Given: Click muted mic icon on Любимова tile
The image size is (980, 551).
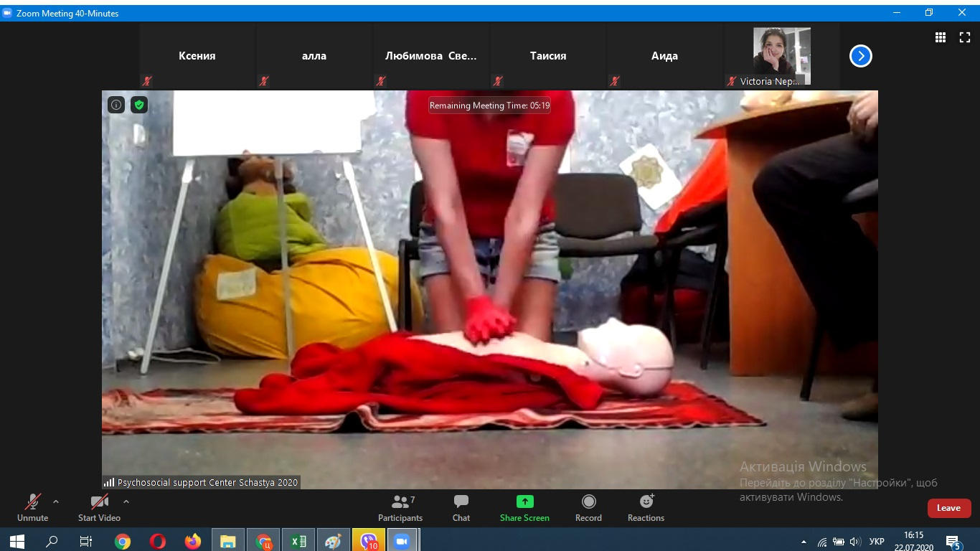Looking at the screenshot, I should [x=381, y=81].
